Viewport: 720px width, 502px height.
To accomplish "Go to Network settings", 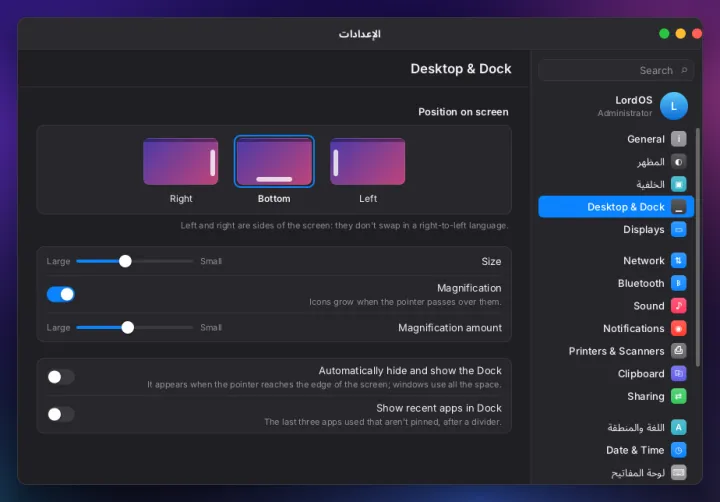I will coord(616,260).
